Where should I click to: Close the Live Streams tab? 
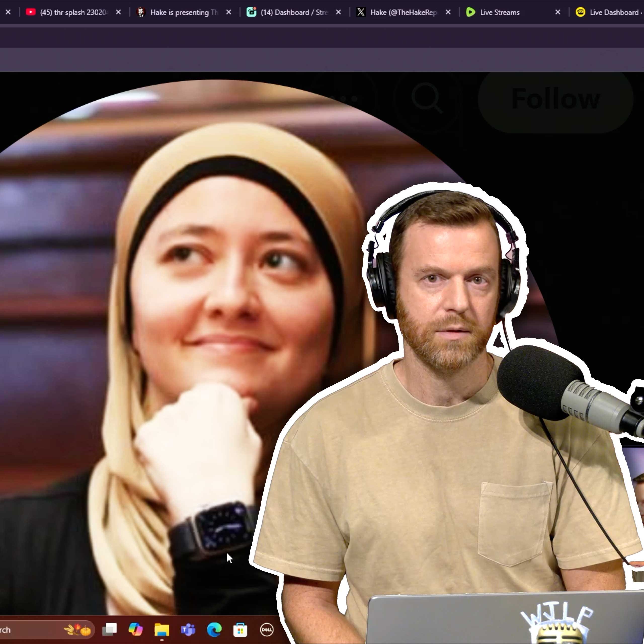(x=558, y=12)
